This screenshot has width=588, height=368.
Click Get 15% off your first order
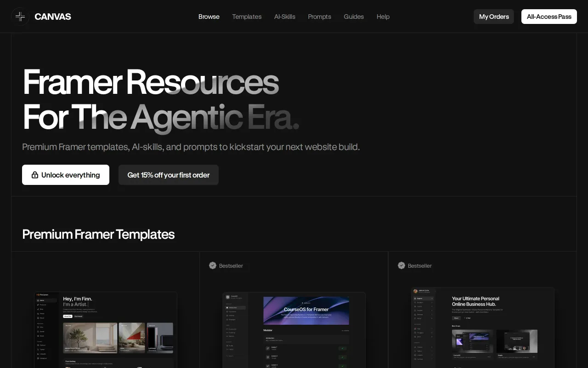[169, 175]
